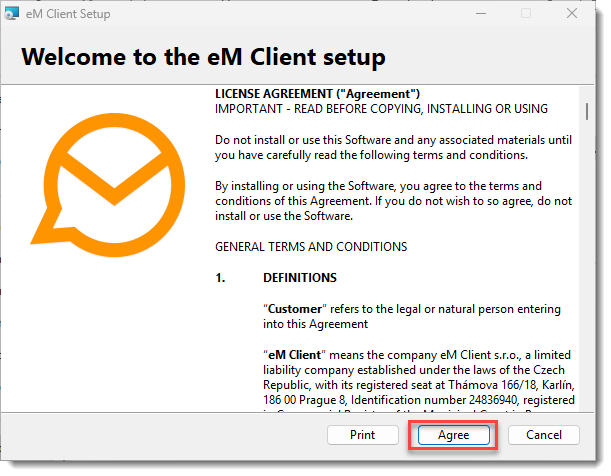
Task: Click the section number '1.'
Action: (x=220, y=278)
